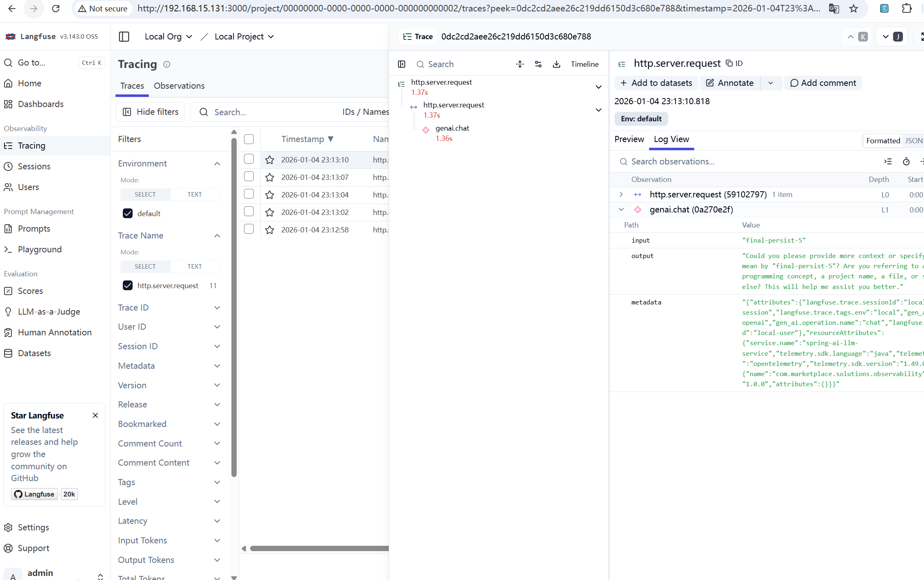The image size is (924, 580).
Task: Select the checkbox for trace at 23:13:04
Action: tap(249, 194)
